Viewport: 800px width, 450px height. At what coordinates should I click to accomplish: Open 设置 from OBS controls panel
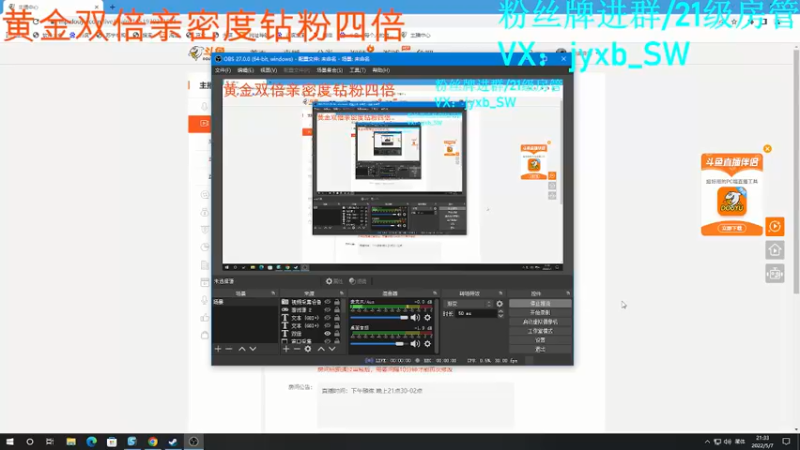[x=540, y=340]
